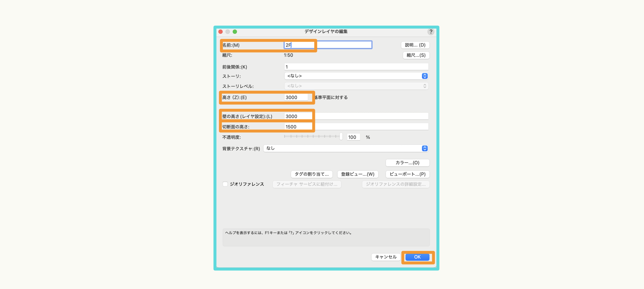Click the 縮尺...(S) button
The height and width of the screenshot is (289, 644).
point(416,55)
